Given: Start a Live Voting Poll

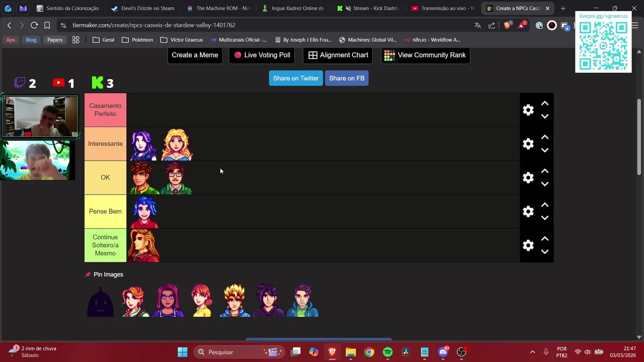Looking at the screenshot, I should 262,55.
